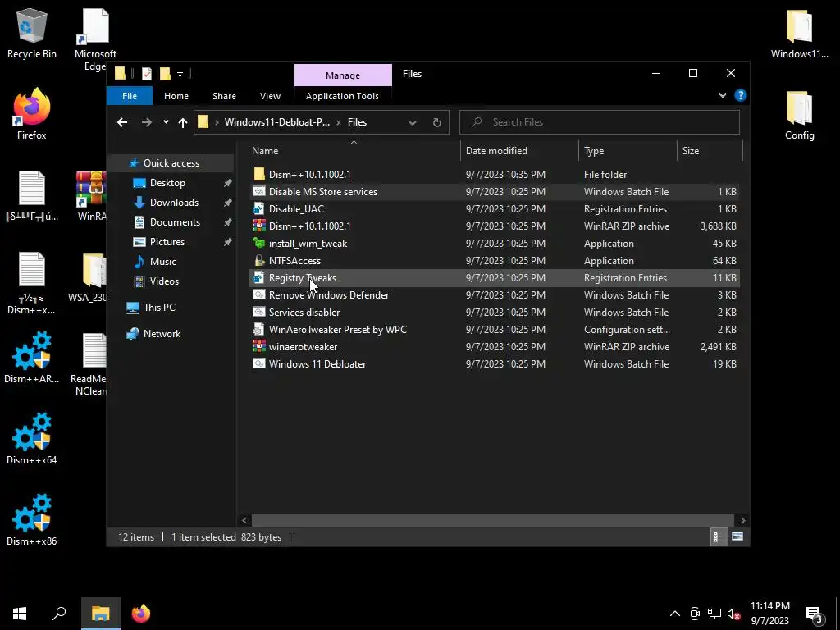
Task: Select Quick access in navigation pane
Action: 171,163
